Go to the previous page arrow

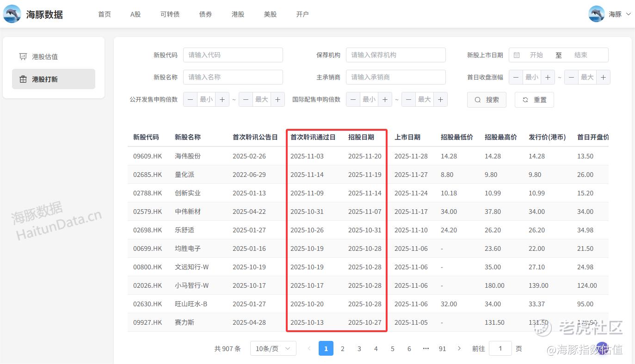[309, 348]
